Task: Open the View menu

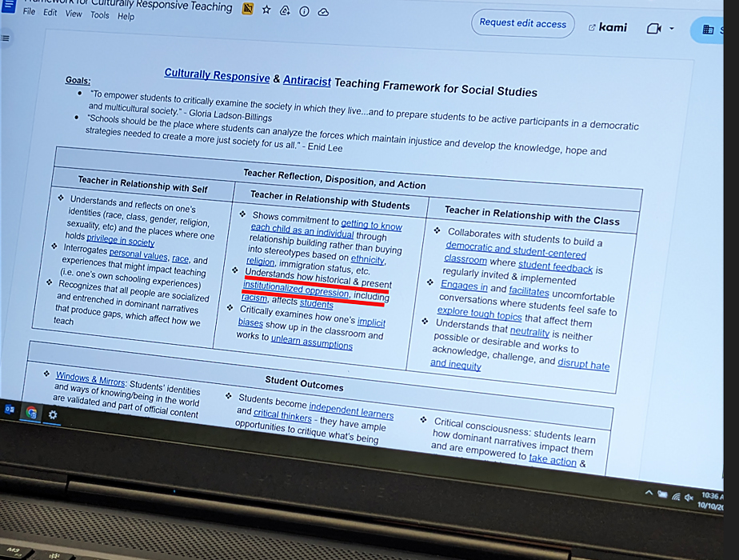Action: pos(74,14)
